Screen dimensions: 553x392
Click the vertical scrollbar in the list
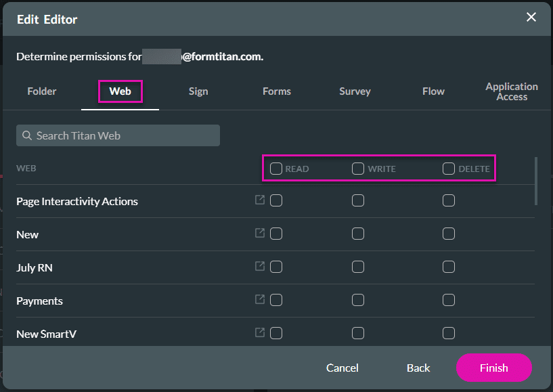[x=537, y=181]
